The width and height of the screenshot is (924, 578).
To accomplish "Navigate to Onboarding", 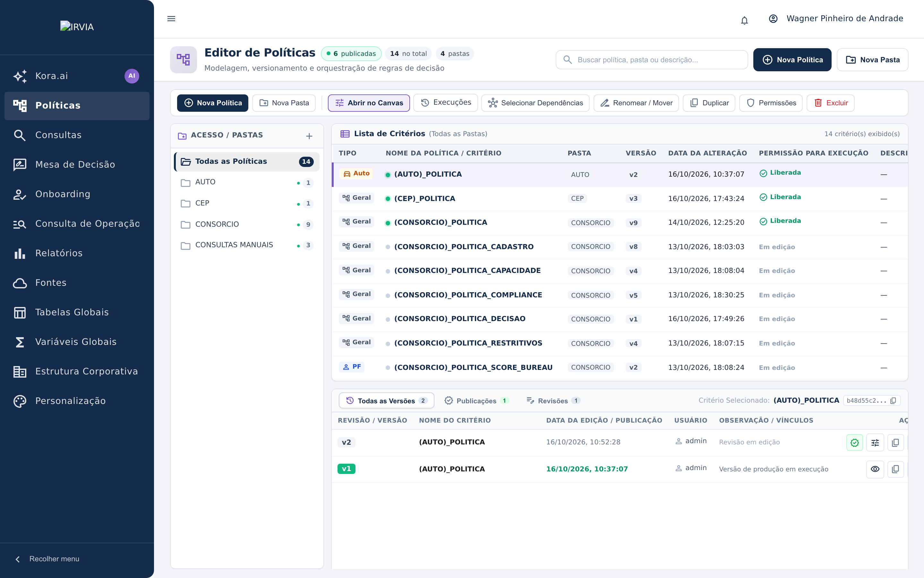I will pos(77,194).
